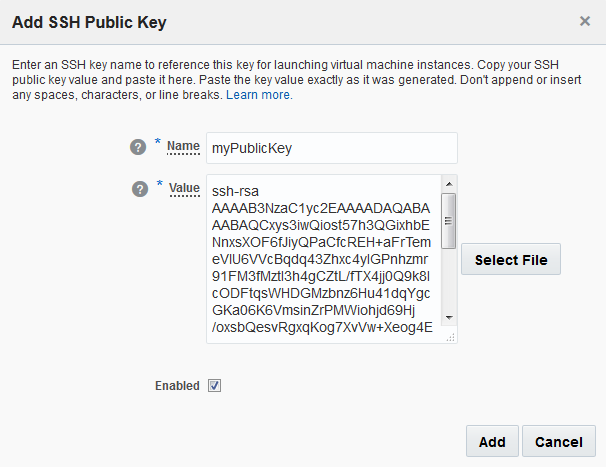This screenshot has height=467, width=606.
Task: Click the Value text area scrollbar thumb
Action: [x=449, y=220]
